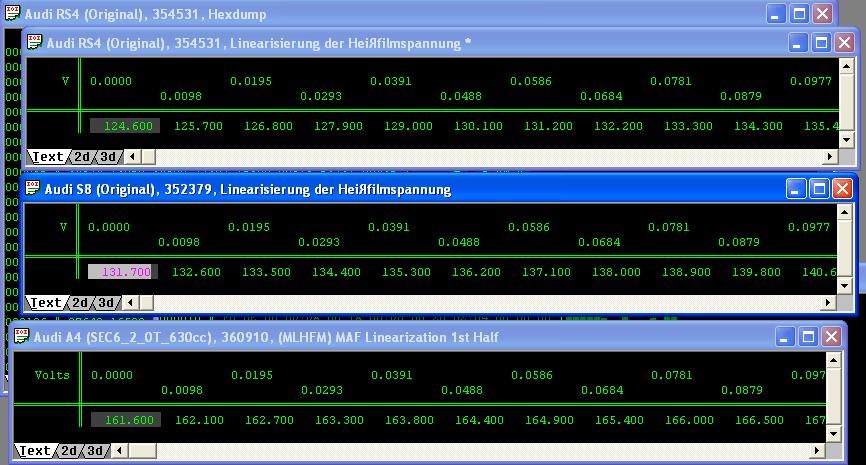The image size is (866, 465).
Task: Select highlighted cell 124.600 in RS4 table
Action: (x=125, y=126)
